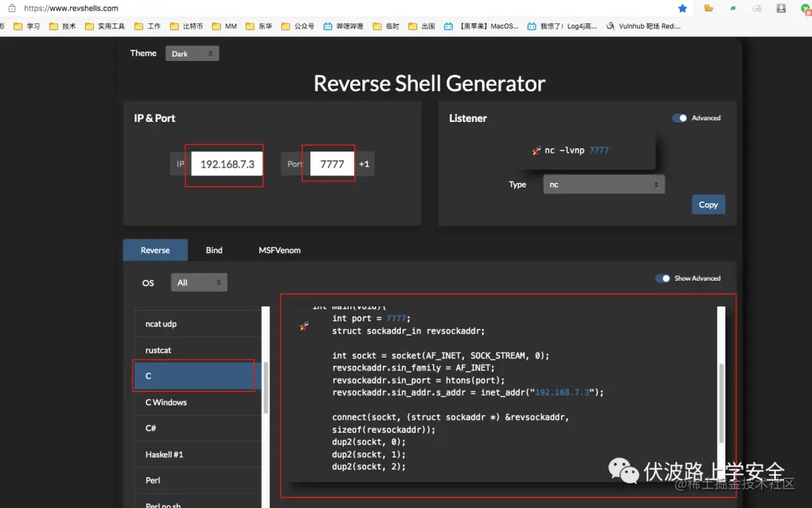
Task: Open the 我惊了! Log4j bookmark
Action: coord(562,26)
